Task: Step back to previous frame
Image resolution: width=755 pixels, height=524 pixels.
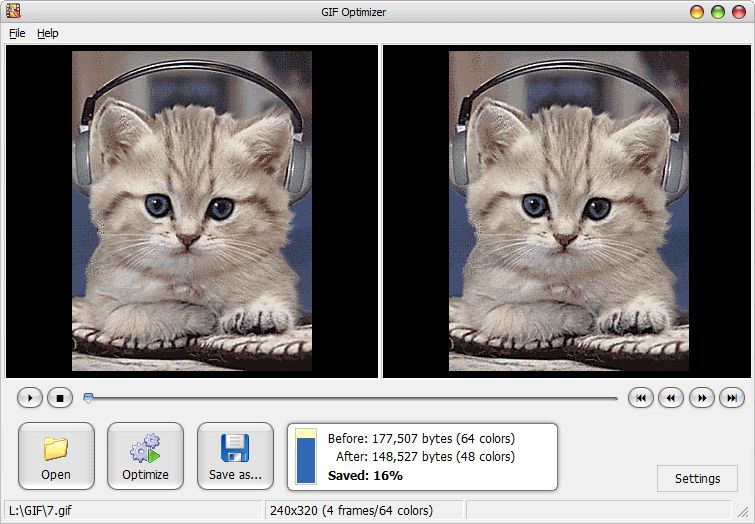Action: [x=670, y=398]
